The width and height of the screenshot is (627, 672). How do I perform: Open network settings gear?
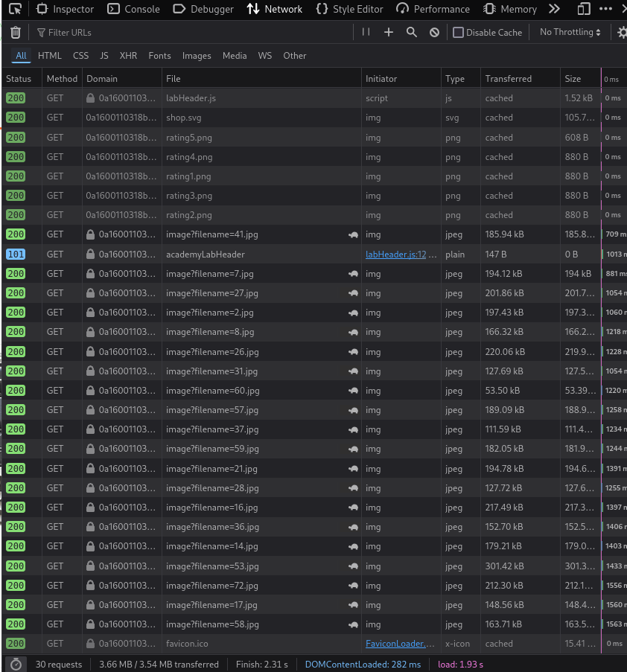pos(622,33)
